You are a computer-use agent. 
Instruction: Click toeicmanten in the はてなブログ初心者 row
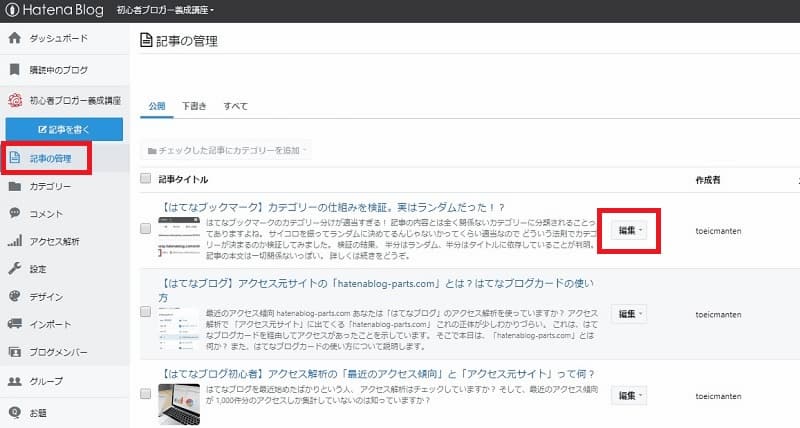point(718,396)
